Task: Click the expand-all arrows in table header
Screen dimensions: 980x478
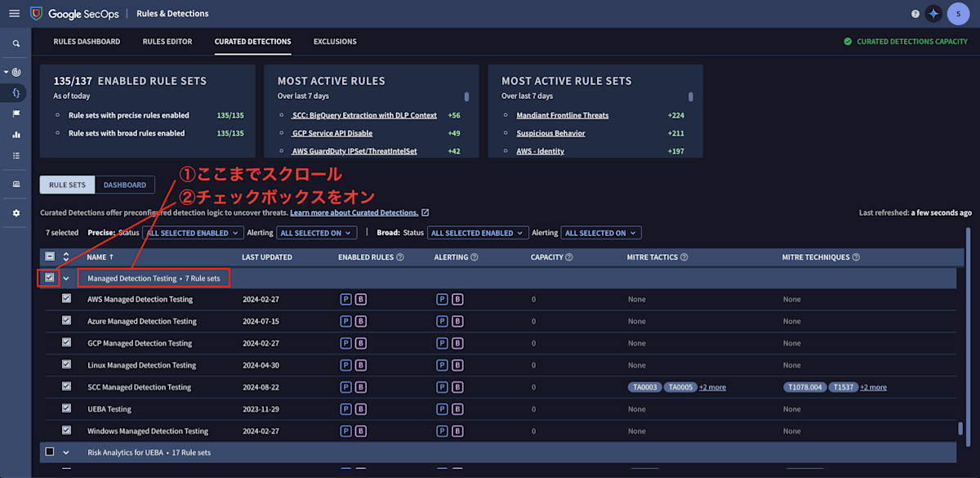Action: coord(66,257)
